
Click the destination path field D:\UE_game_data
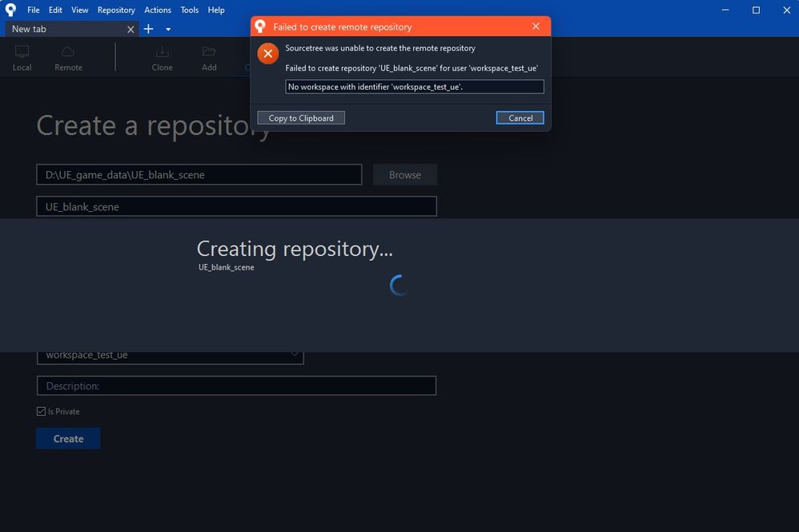(x=199, y=174)
